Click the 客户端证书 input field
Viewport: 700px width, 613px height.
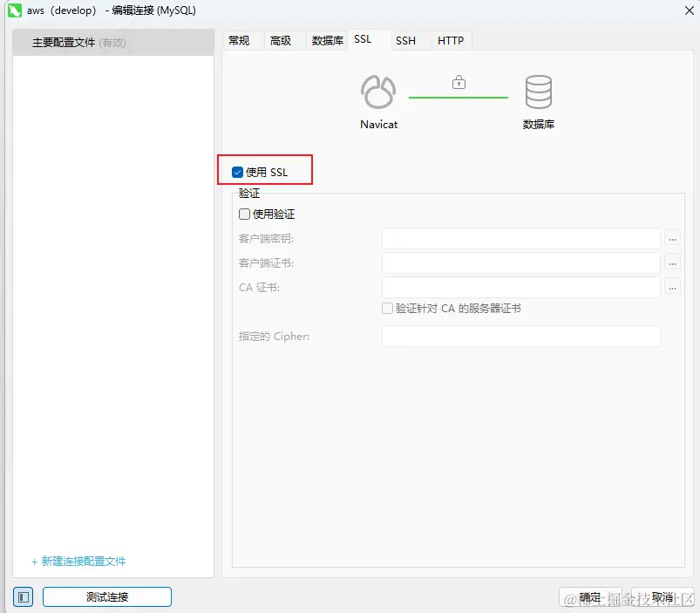coord(521,263)
